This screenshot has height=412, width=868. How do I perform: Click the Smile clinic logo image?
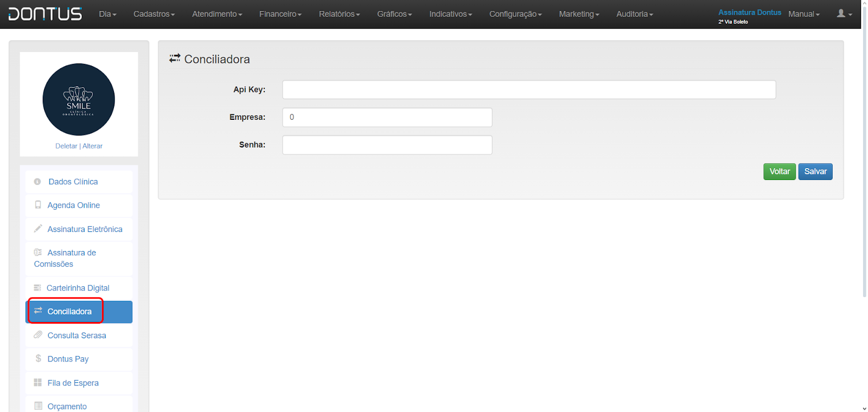coord(79,99)
